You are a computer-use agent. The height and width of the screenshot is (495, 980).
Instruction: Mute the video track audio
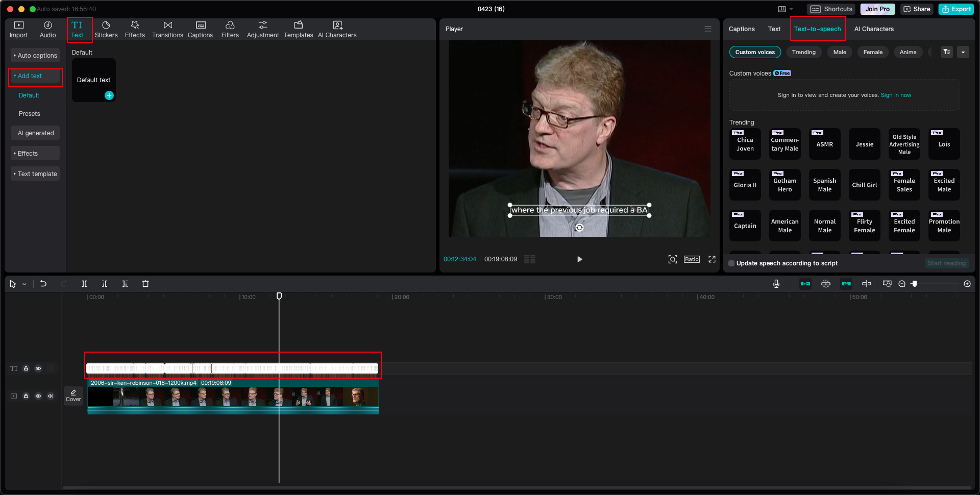[51, 396]
